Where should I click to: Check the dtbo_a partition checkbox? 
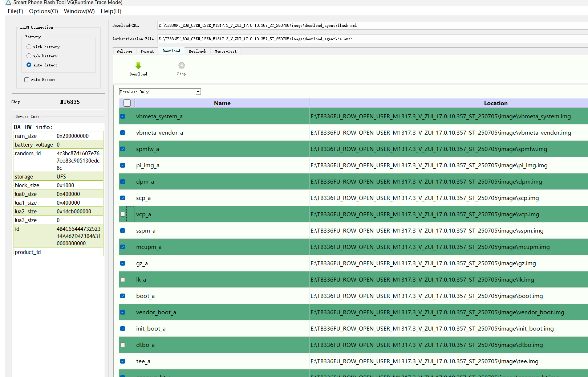123,345
